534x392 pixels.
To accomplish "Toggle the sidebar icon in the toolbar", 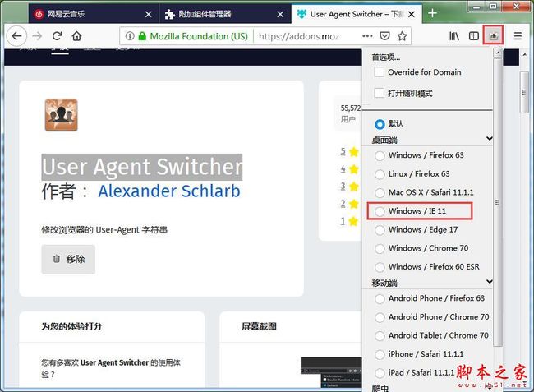I will (474, 36).
